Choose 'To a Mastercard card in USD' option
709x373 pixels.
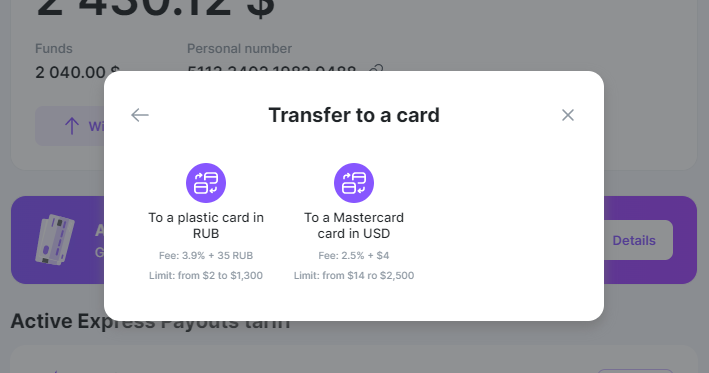(354, 225)
